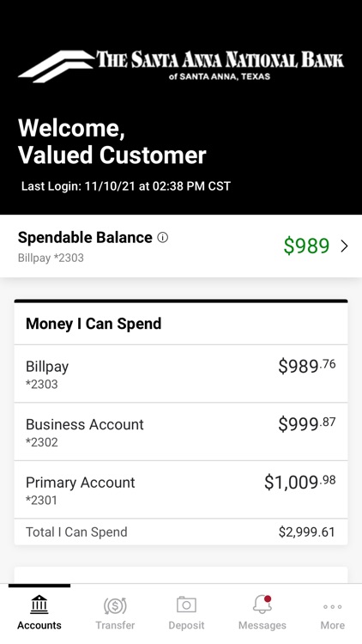The width and height of the screenshot is (362, 644).
Task: Select the Primary Account *2301 row
Action: pyautogui.click(x=181, y=489)
